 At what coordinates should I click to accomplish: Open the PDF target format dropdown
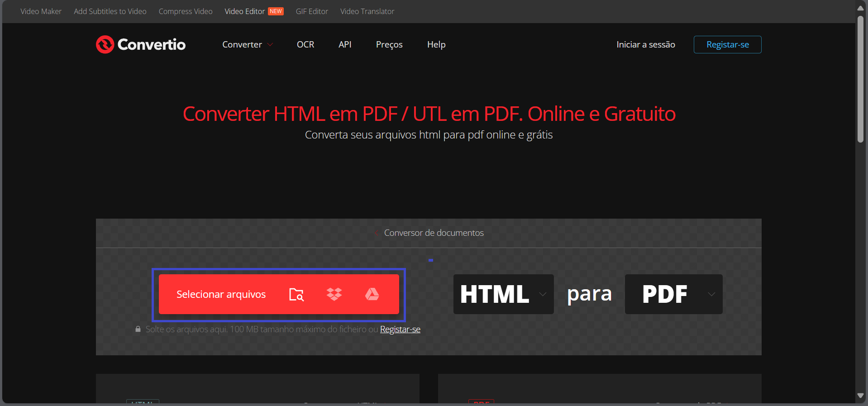click(x=674, y=294)
